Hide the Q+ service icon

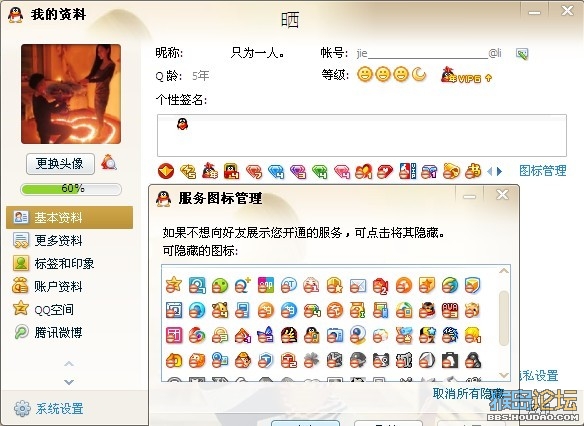(243, 285)
